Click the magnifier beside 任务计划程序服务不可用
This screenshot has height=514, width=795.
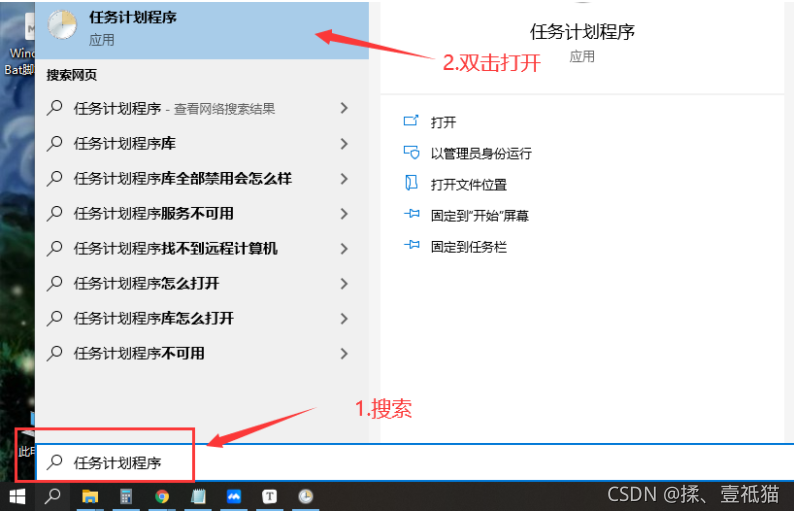[x=54, y=213]
